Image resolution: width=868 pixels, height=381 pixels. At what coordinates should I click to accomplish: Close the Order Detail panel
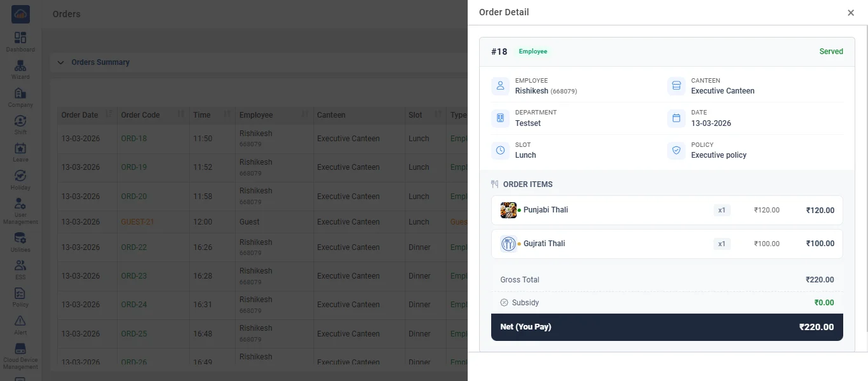coord(851,13)
